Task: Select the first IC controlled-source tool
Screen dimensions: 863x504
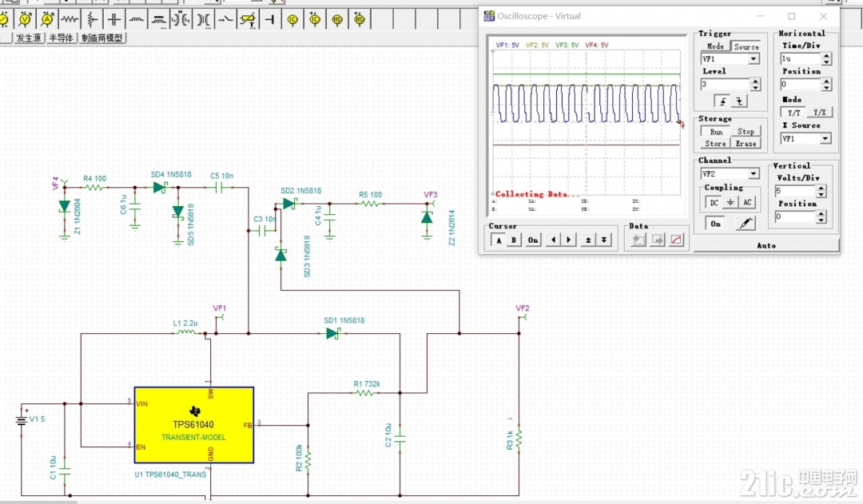Action: point(292,20)
